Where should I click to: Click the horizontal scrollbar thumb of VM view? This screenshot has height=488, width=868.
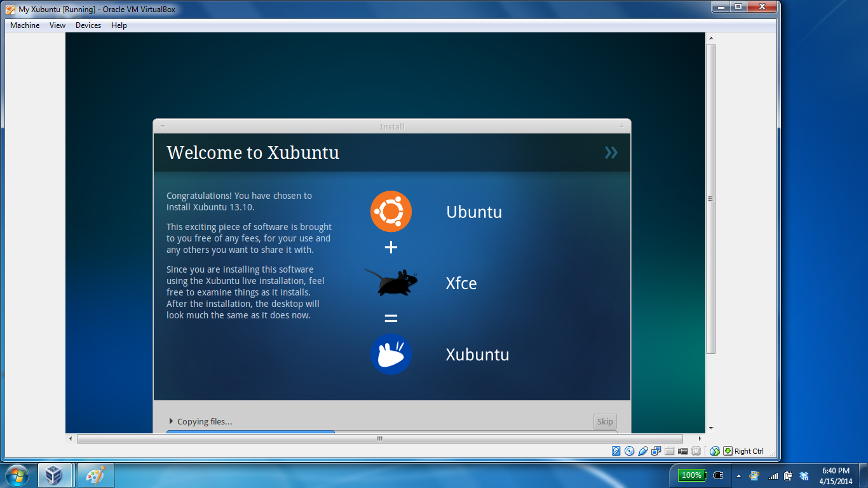(380, 438)
